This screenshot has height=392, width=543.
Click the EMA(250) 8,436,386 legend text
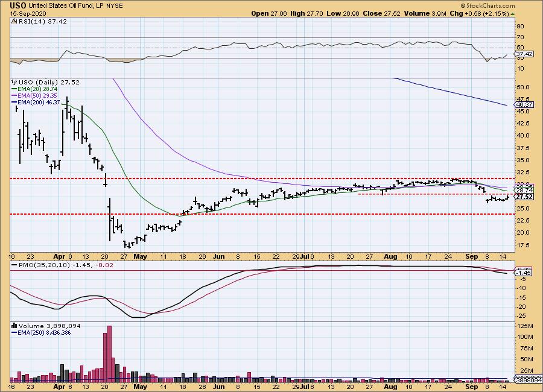[x=44, y=333]
